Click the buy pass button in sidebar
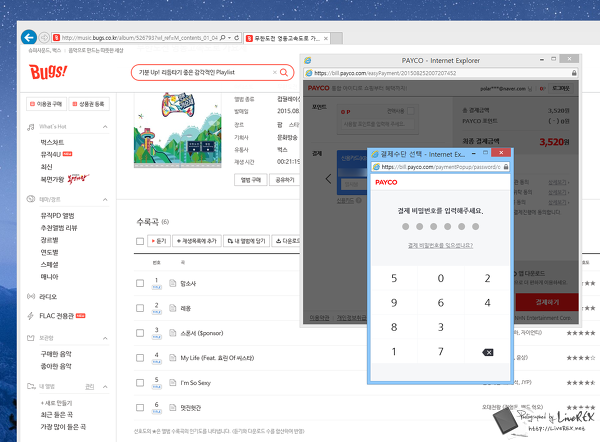600x442 pixels. [x=46, y=104]
